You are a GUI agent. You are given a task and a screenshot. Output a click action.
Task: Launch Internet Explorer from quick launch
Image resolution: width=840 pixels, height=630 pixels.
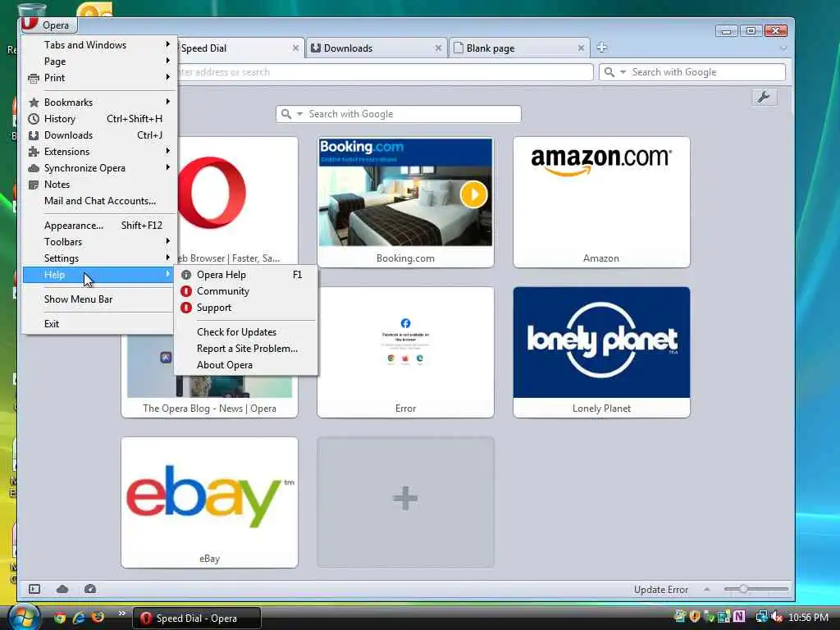pos(80,618)
